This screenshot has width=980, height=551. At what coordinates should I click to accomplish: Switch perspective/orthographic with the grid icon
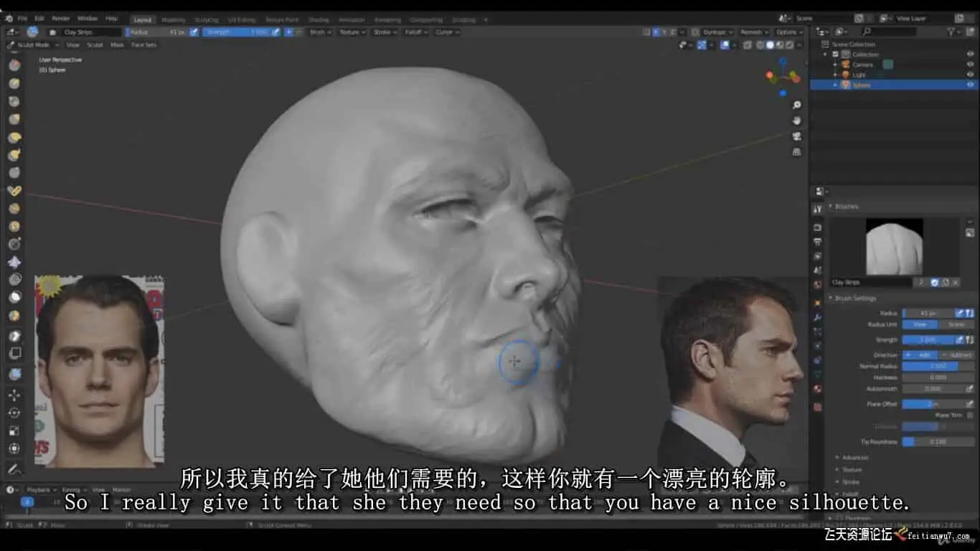click(x=796, y=151)
